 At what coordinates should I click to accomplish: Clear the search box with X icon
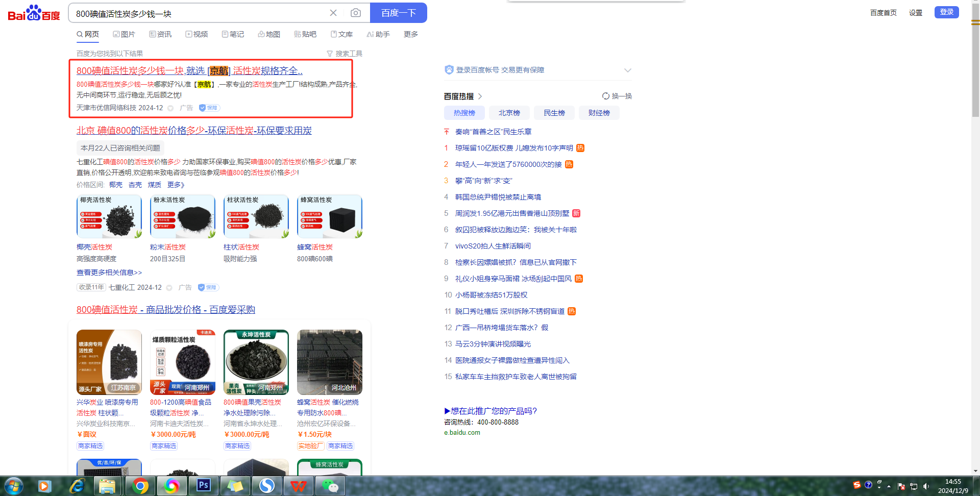click(x=333, y=13)
